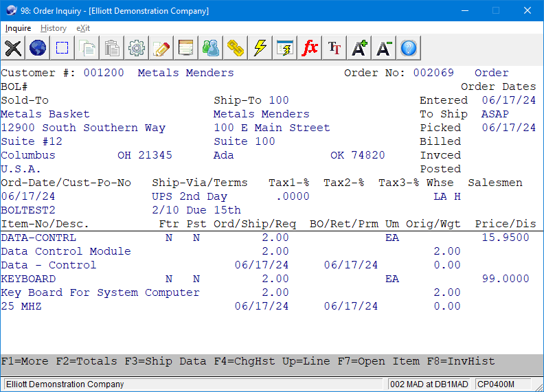The width and height of the screenshot is (544, 392).
Task: Click Up=Line function key label
Action: (x=306, y=361)
